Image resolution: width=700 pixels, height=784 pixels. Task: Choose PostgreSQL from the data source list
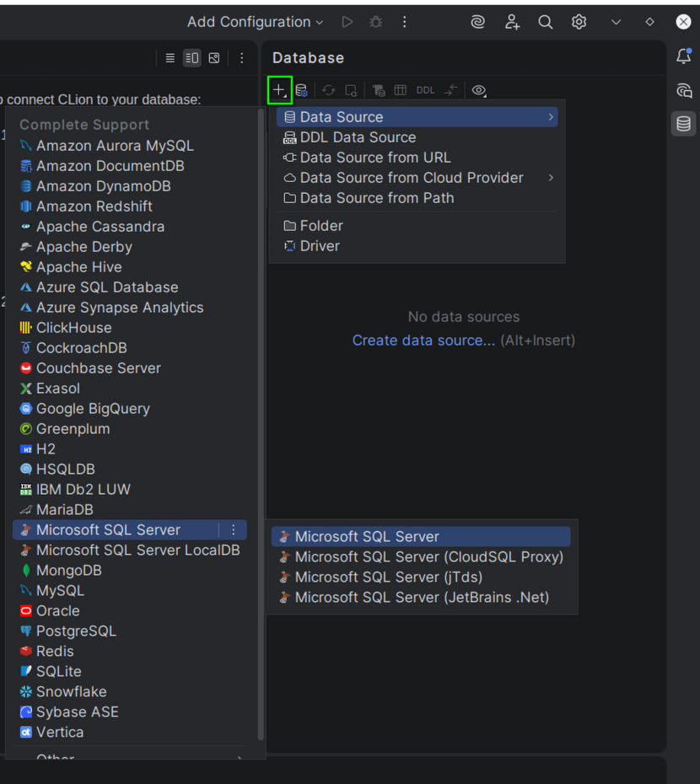(x=76, y=631)
